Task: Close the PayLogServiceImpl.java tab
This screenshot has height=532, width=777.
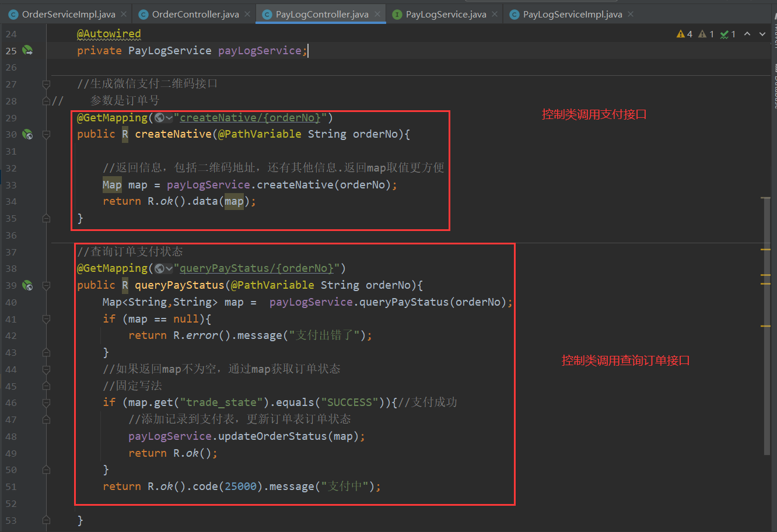Action: [x=630, y=14]
